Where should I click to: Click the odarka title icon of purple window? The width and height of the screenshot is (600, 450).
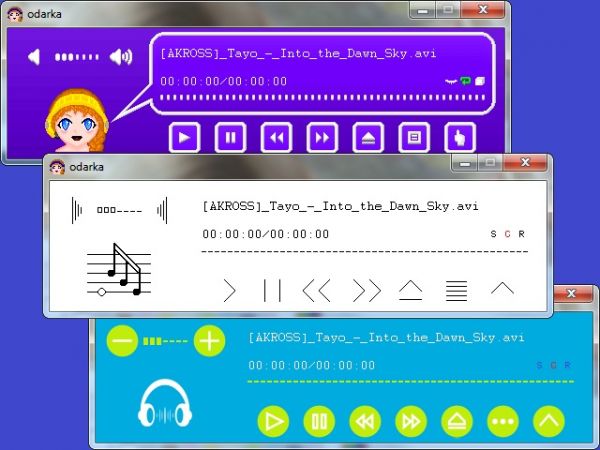(15, 14)
